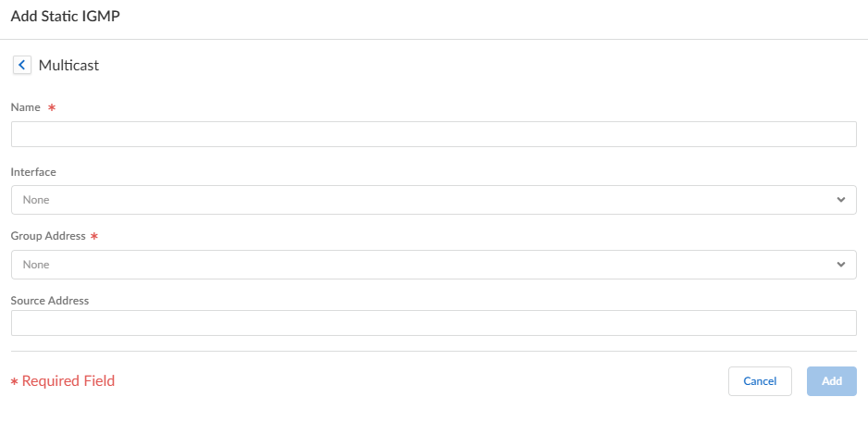Click the Group Address dropdown chevron arrow
Viewport: 868px width, 422px height.
point(840,265)
